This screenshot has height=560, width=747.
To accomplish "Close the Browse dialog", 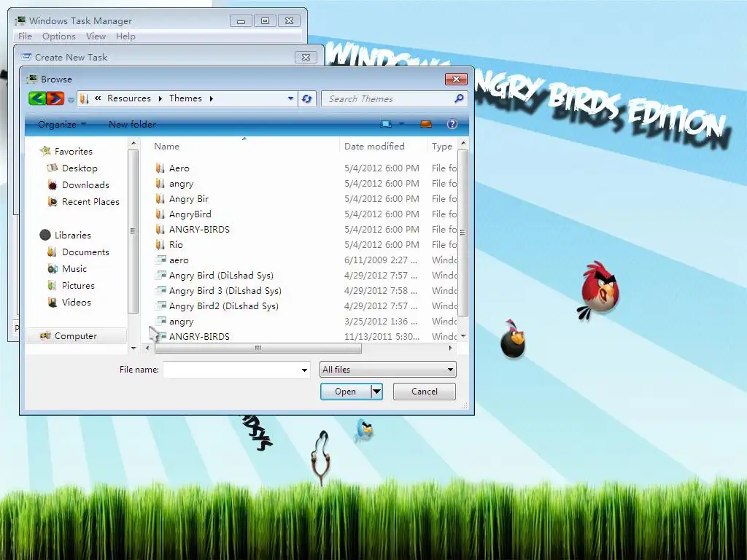I will (456, 79).
